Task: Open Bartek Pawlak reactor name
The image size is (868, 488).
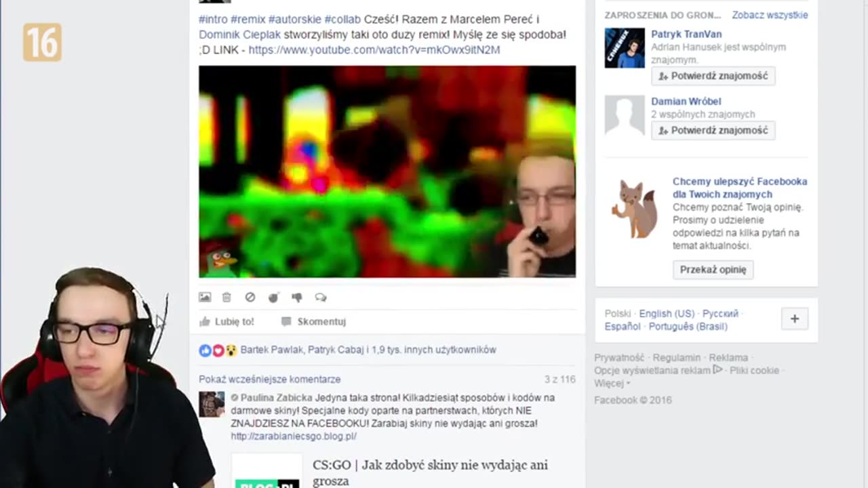Action: 271,350
